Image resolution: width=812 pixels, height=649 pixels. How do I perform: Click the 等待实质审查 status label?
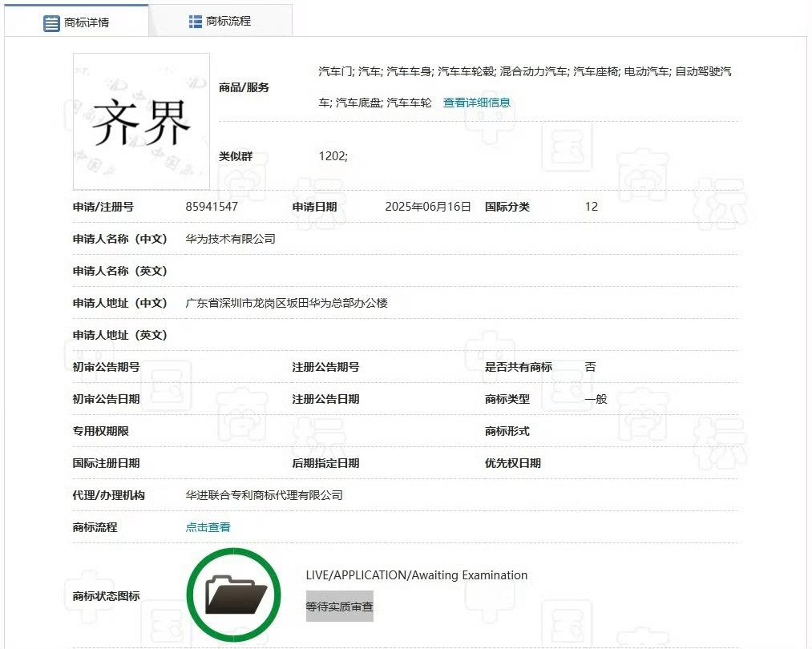pyautogui.click(x=340, y=606)
